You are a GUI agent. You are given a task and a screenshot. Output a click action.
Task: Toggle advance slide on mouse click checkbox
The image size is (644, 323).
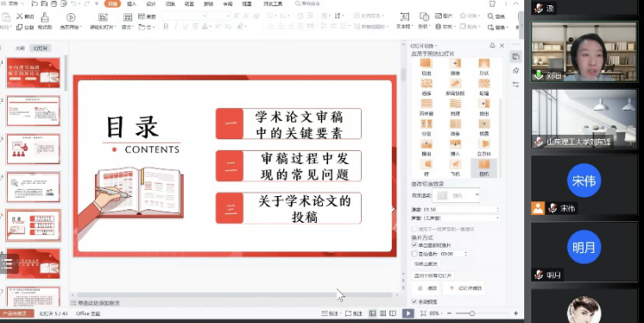point(414,245)
